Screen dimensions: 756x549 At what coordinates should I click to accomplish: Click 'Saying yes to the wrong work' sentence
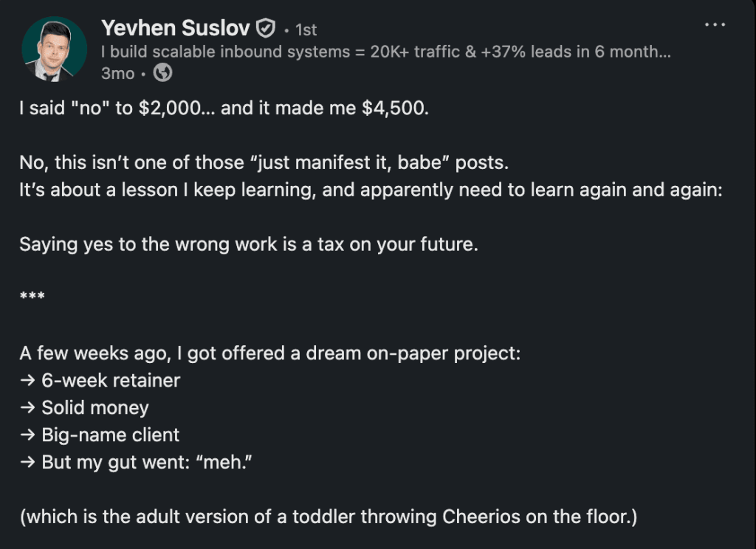(249, 244)
